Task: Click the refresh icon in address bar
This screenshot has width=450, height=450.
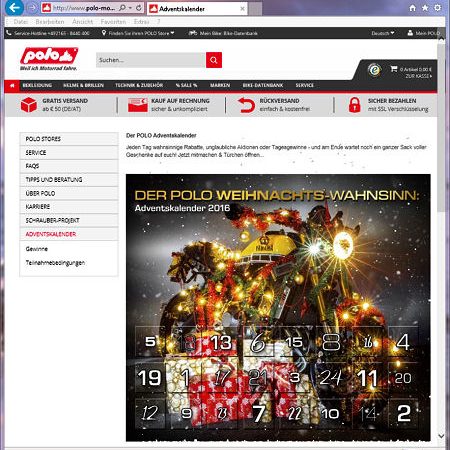Action: tap(139, 8)
